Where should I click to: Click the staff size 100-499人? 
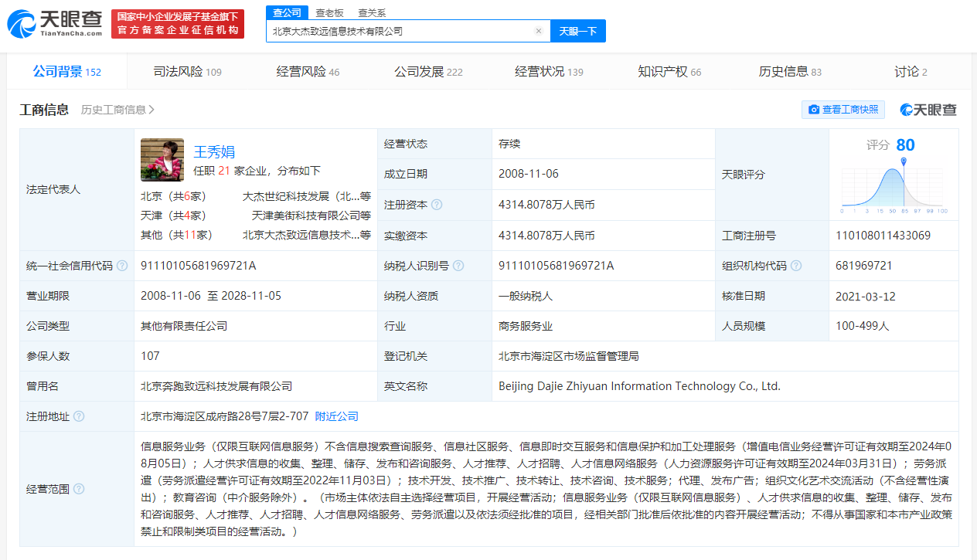tap(863, 326)
